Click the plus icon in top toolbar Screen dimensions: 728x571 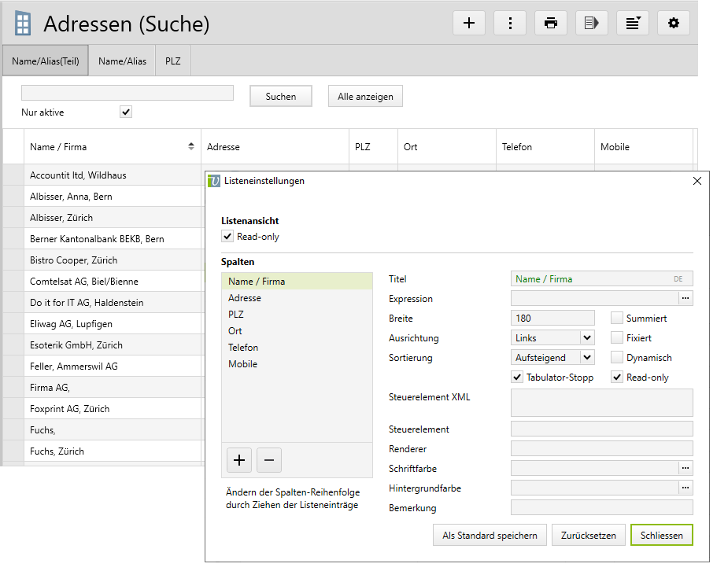(x=468, y=23)
